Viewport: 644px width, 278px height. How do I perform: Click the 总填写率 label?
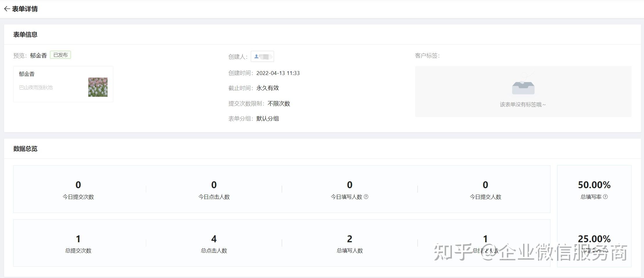coord(591,197)
